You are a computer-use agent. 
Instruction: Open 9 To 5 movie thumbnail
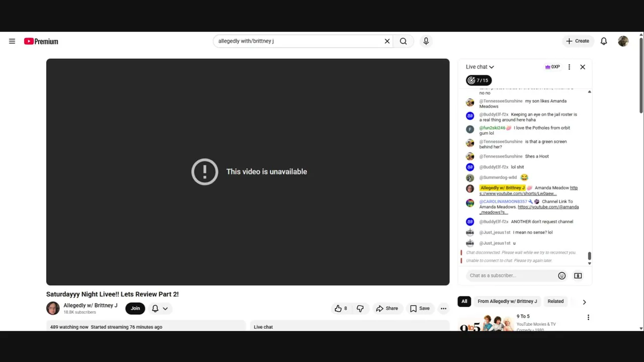coord(485,322)
